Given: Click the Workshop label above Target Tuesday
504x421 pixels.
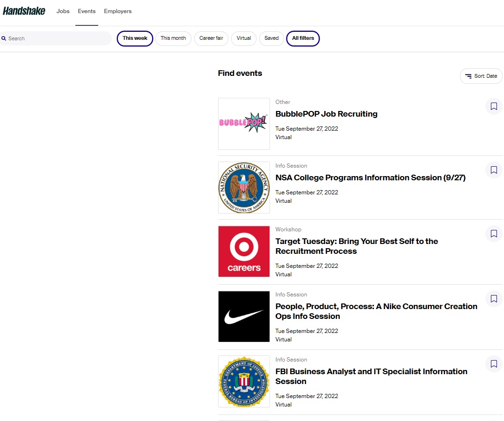Looking at the screenshot, I should pos(288,229).
